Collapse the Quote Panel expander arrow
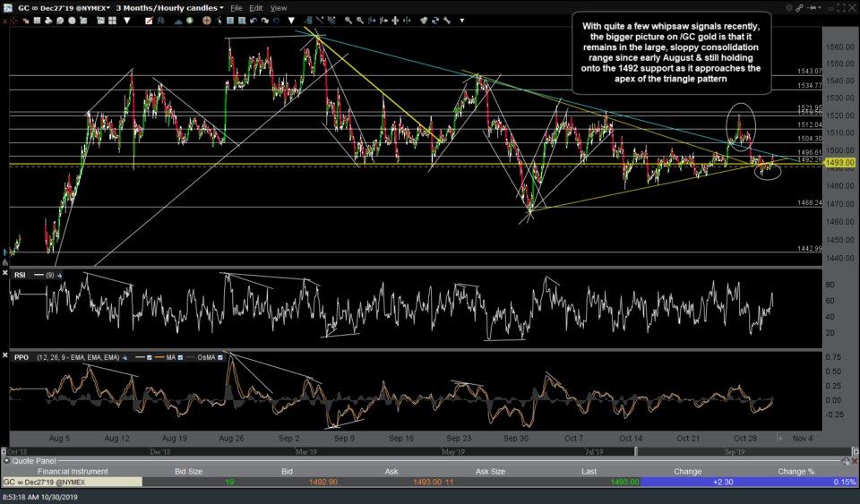 point(4,461)
